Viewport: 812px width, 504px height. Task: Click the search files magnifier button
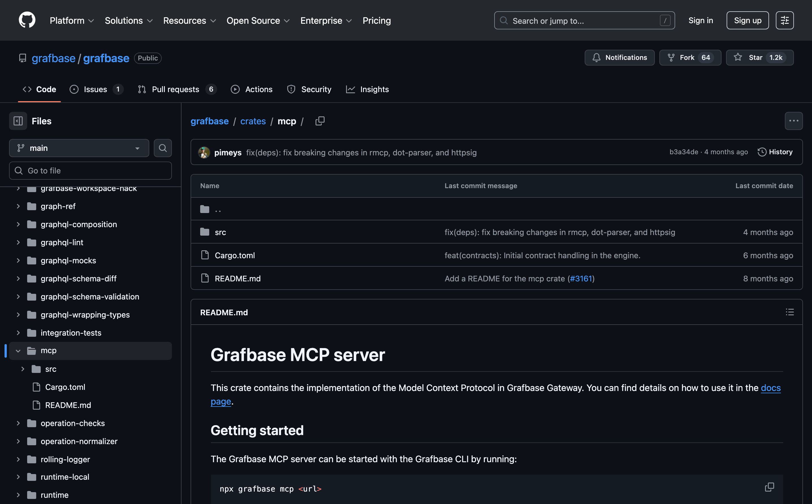[x=163, y=148]
